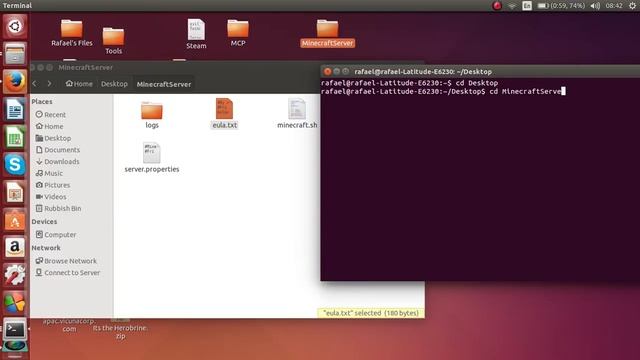Open Ubuntu Software Center from the launcher
The height and width of the screenshot is (360, 640).
[x=15, y=220]
